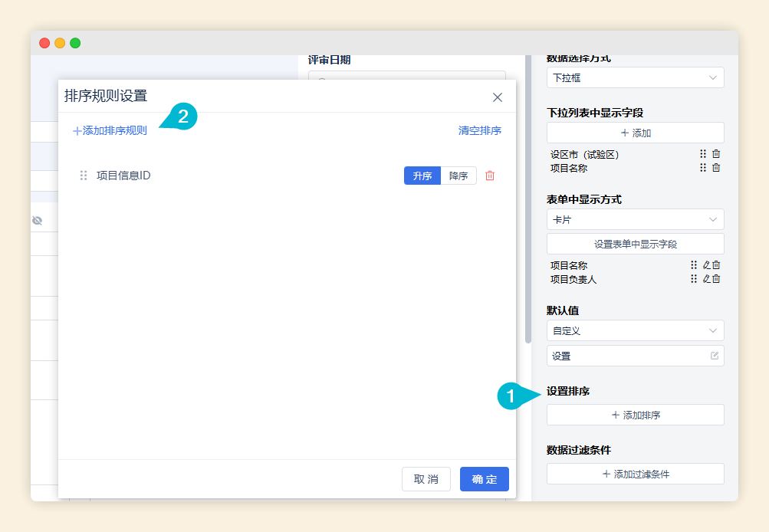Toggle hidden-eye icon in left panel
This screenshot has height=532, width=769.
click(x=38, y=221)
